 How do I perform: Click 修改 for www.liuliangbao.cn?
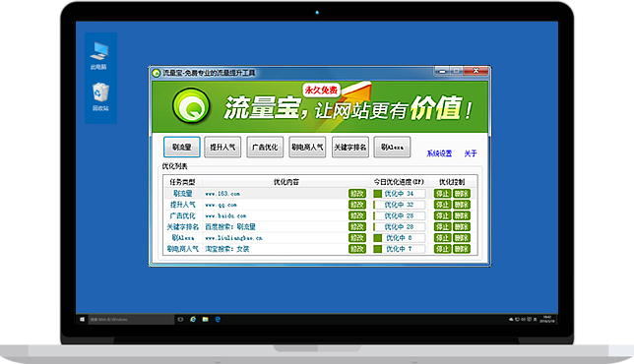tap(357, 238)
